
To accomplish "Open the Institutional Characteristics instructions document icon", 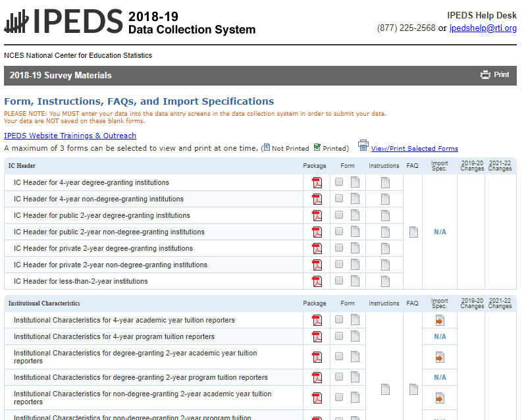I will pos(385,390).
